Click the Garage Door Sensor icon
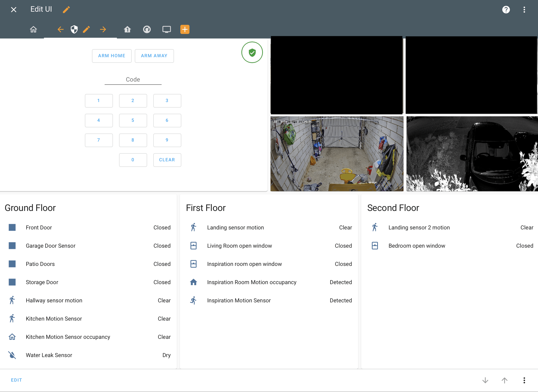538x392 pixels. click(12, 246)
